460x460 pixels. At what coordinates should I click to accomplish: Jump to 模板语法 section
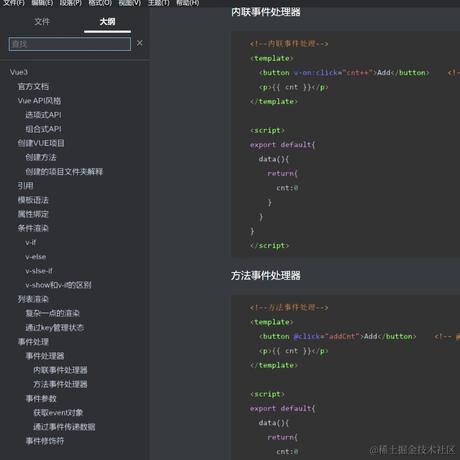coord(33,200)
